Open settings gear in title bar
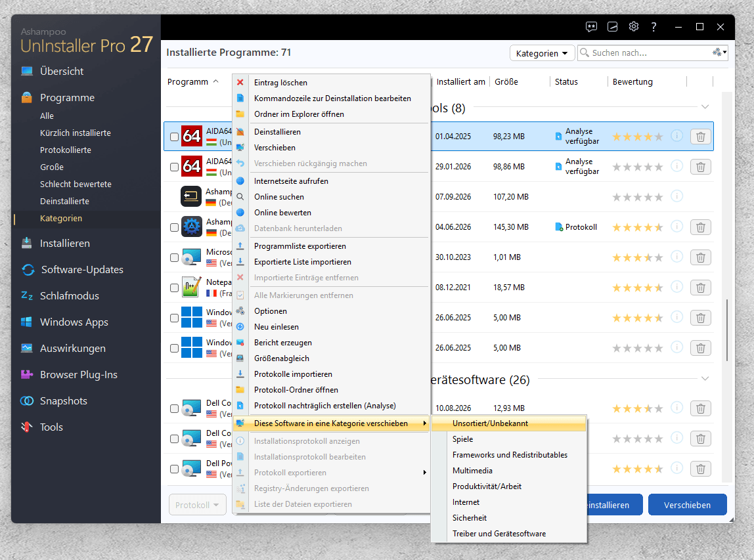Screen dimensions: 754x560 [x=634, y=27]
